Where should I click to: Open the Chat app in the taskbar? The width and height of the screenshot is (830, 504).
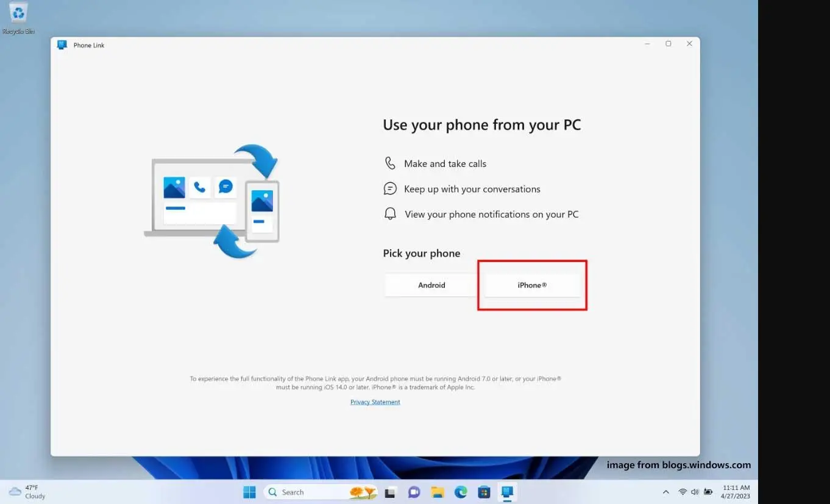(414, 492)
